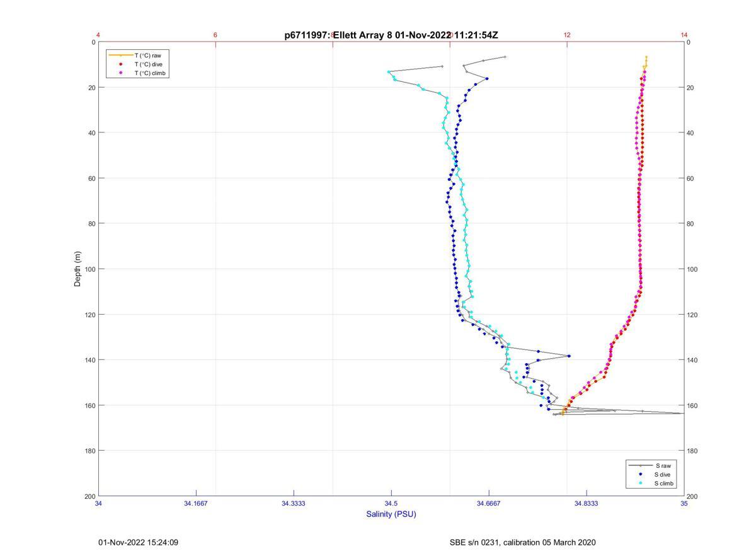Click the 140 tick on right depth axis

pyautogui.click(x=693, y=360)
